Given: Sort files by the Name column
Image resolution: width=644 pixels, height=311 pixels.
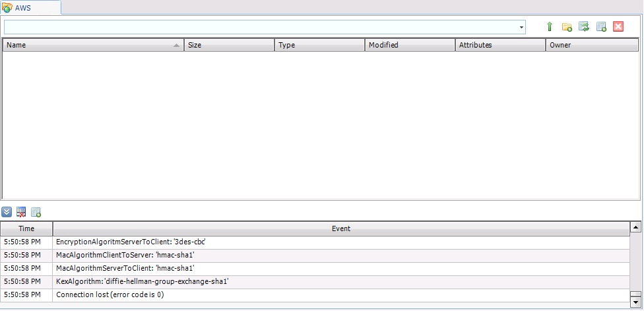Looking at the screenshot, I should click(x=92, y=46).
